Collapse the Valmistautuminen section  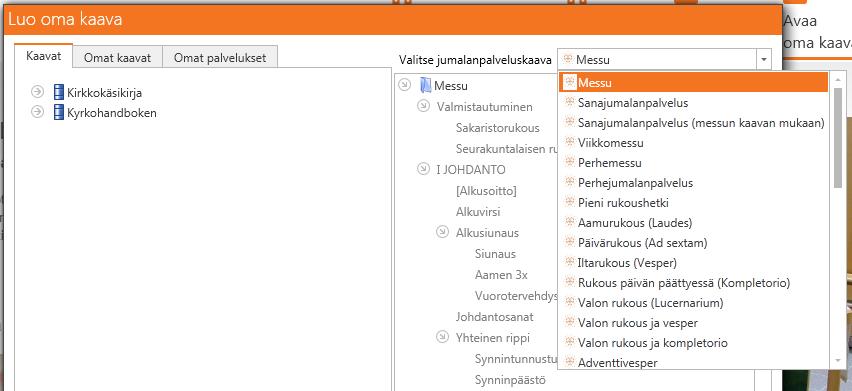click(x=423, y=106)
